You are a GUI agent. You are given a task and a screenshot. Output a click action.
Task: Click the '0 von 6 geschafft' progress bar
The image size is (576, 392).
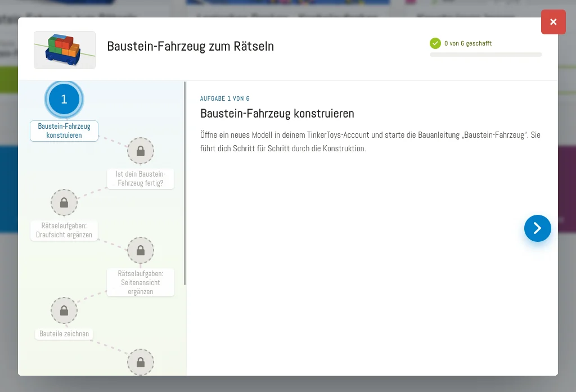point(485,55)
